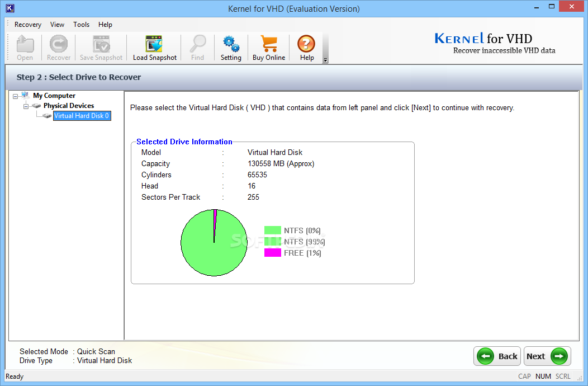This screenshot has height=386, width=588.
Task: Select Physical Devices in the tree
Action: pyautogui.click(x=69, y=106)
